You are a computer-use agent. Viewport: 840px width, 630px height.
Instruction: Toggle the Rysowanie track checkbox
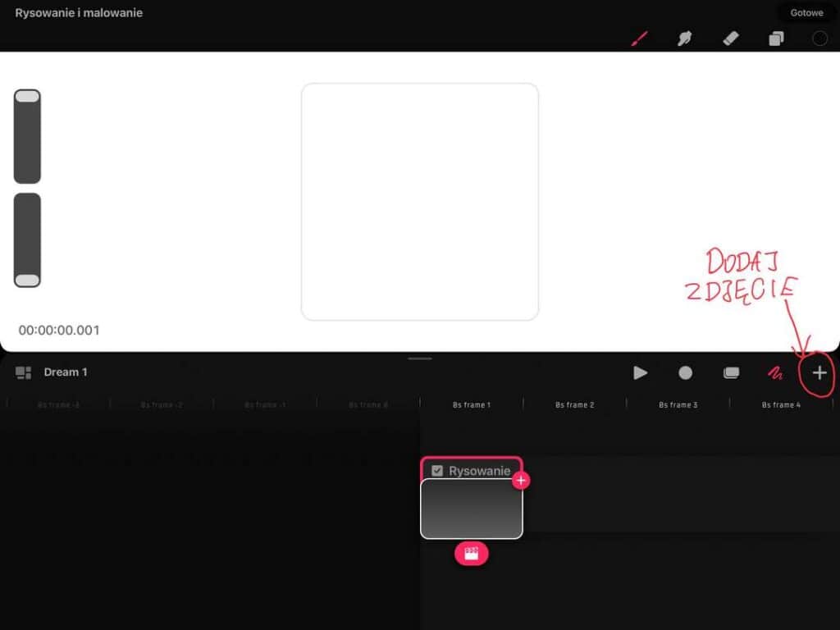point(437,471)
